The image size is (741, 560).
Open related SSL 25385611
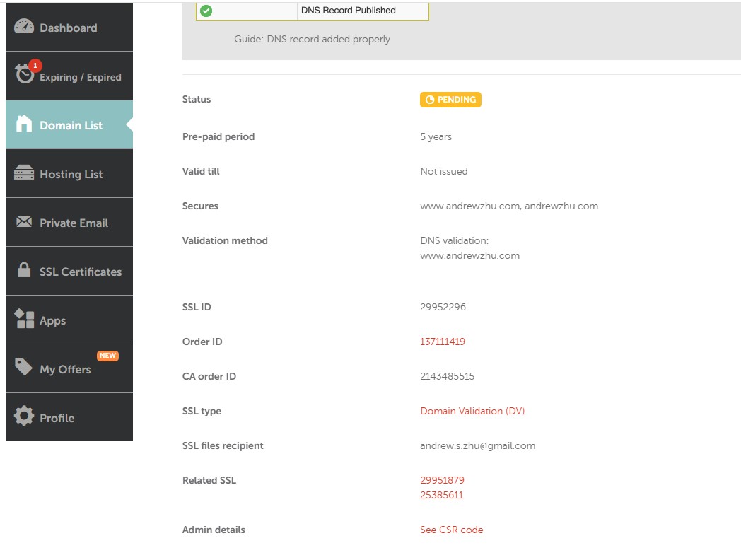click(x=442, y=495)
